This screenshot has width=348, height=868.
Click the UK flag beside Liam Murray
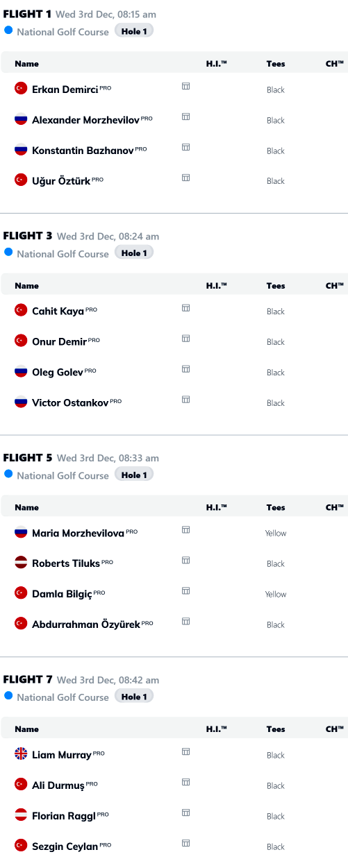click(21, 754)
